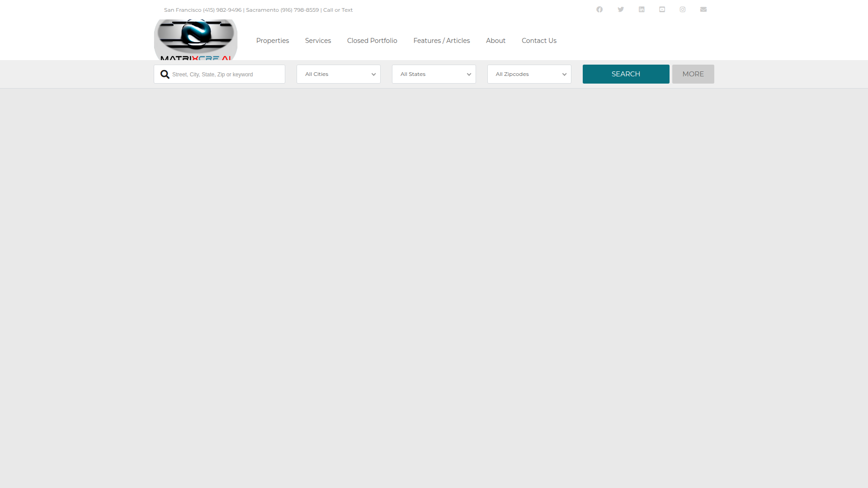Click the San Francisco phone number text
The height and width of the screenshot is (488, 868).
203,10
